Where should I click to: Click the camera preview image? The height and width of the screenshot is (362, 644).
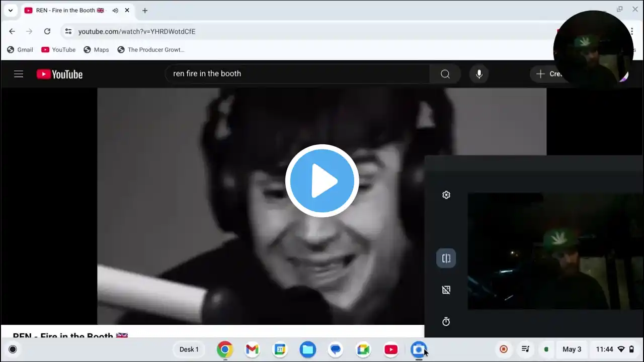coord(555,251)
